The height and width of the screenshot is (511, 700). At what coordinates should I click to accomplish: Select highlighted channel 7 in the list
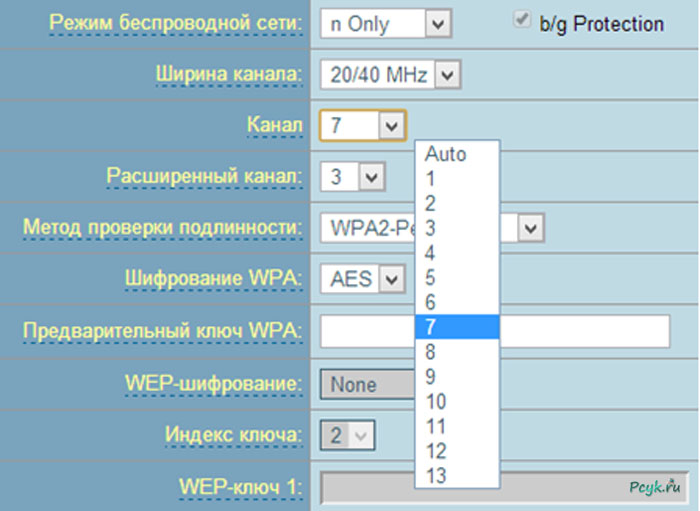tap(457, 327)
